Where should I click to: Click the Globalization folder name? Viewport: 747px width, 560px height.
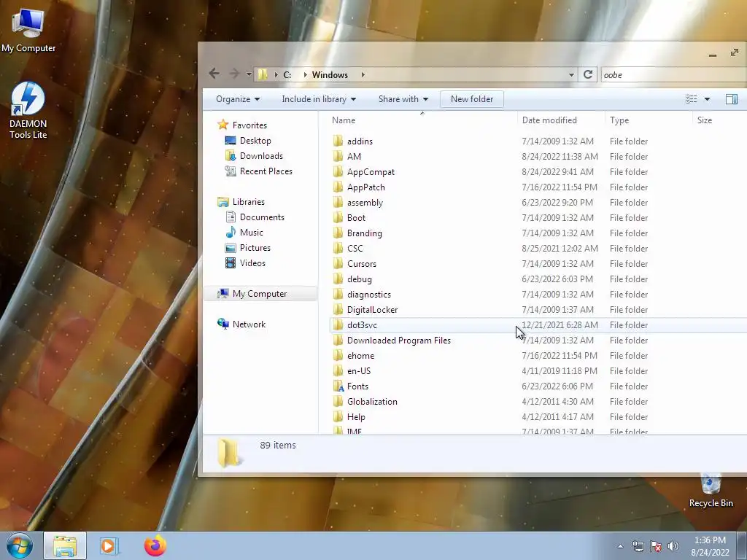click(372, 402)
